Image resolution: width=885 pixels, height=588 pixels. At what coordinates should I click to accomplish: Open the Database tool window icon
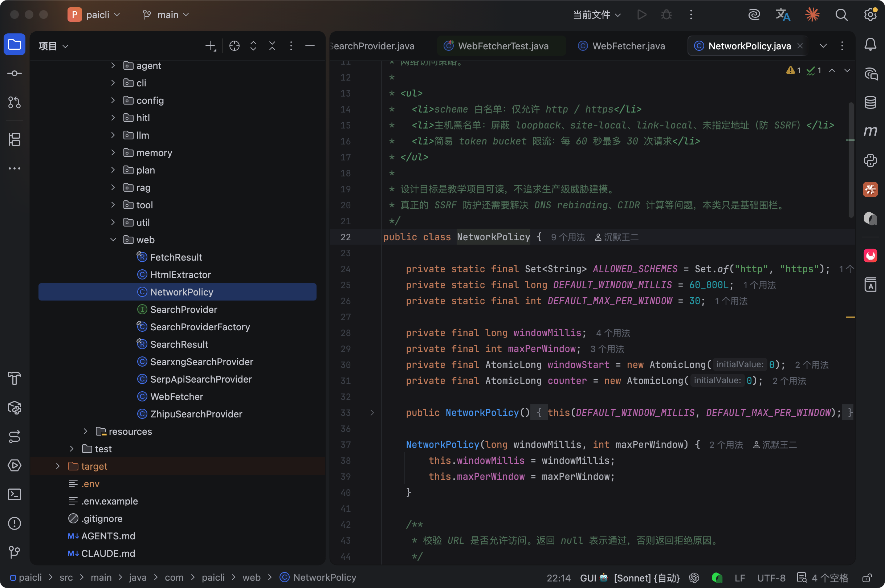click(x=870, y=102)
